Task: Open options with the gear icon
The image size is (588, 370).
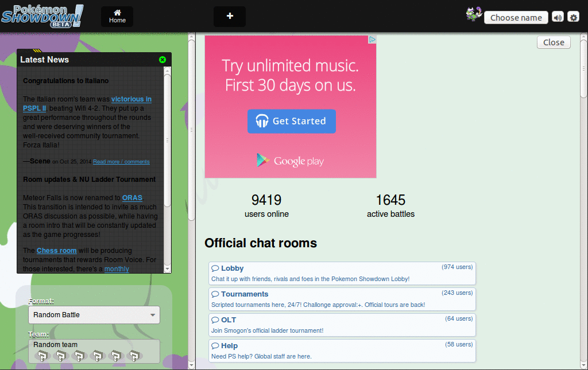Action: pos(574,17)
